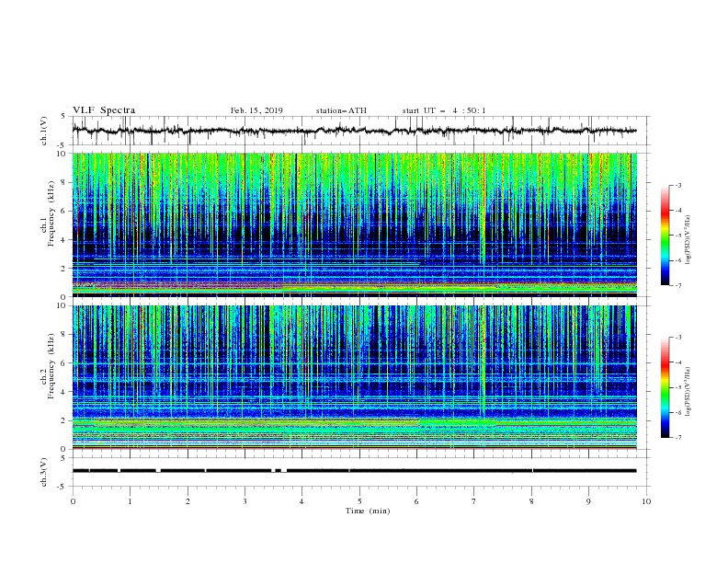Click ch.1 frequency tick label '4'

tap(64, 240)
